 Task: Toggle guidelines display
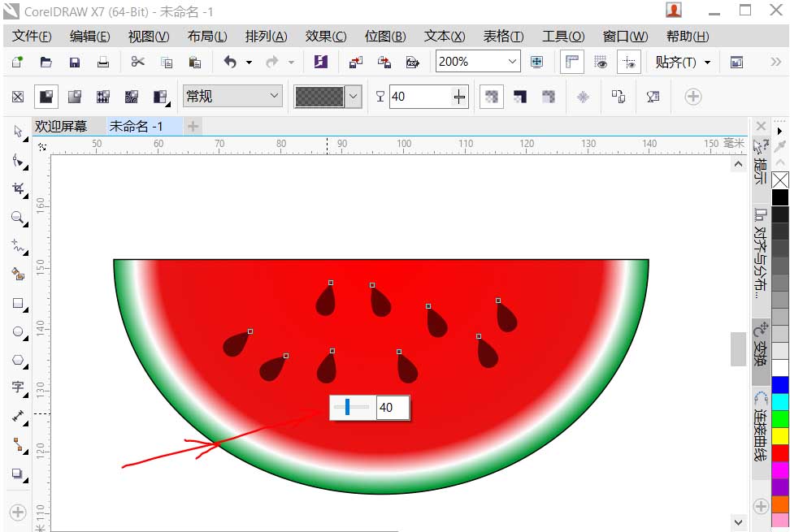pos(629,62)
